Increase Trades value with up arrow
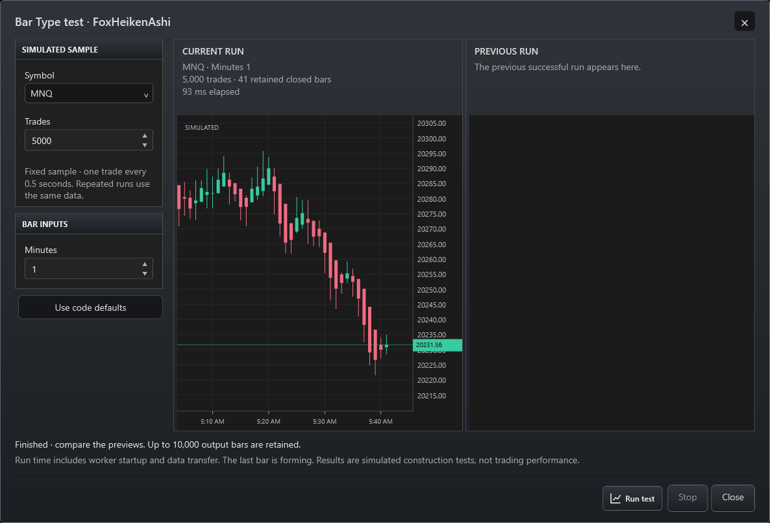This screenshot has width=779, height=532. tap(145, 136)
